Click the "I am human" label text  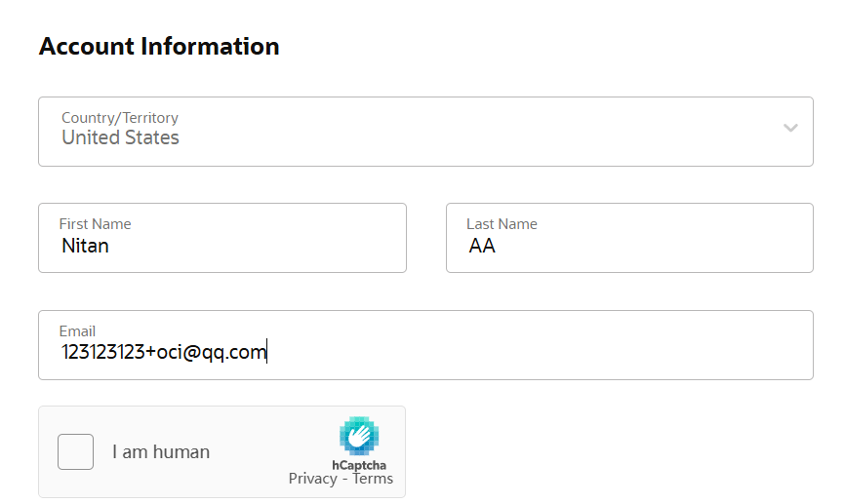[161, 452]
